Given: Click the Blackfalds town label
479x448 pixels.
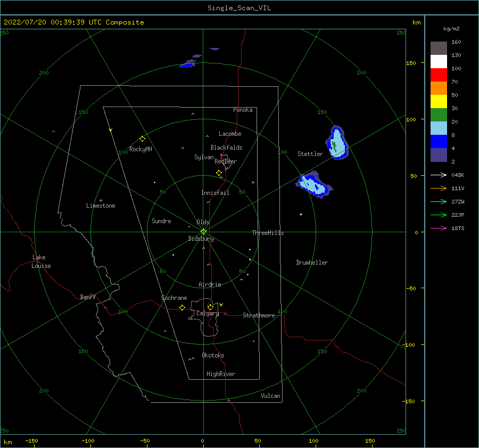Looking at the screenshot, I should [226, 148].
